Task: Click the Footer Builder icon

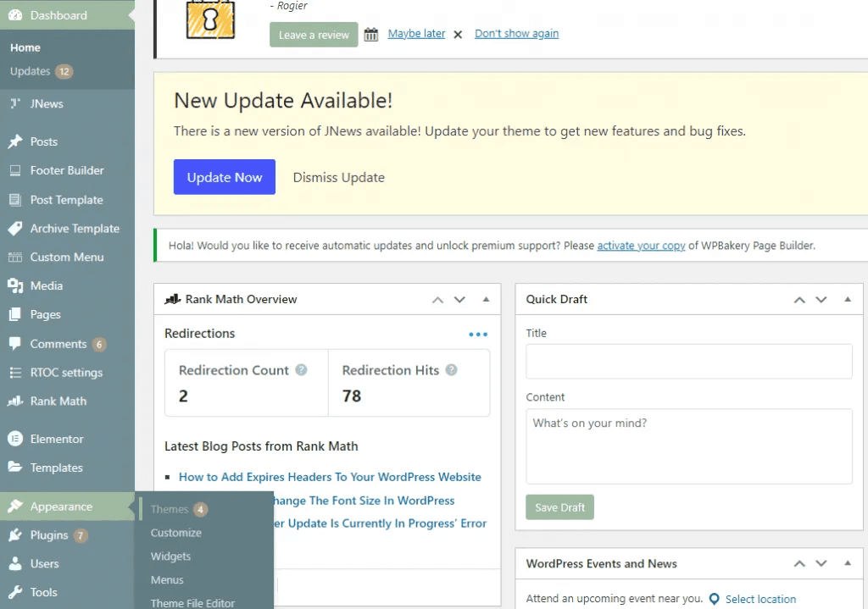Action: 15,170
